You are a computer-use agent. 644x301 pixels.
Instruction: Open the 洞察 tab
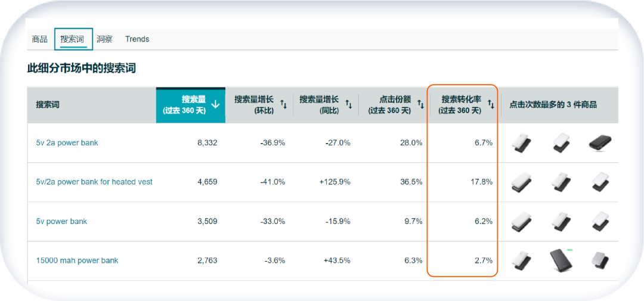(x=105, y=39)
